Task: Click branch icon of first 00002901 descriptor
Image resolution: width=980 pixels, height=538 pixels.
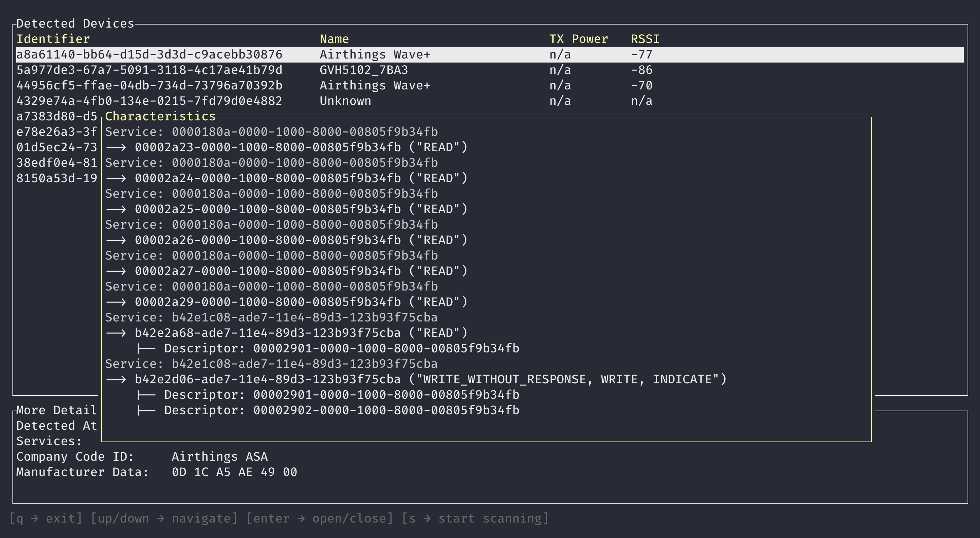Action: click(x=146, y=349)
